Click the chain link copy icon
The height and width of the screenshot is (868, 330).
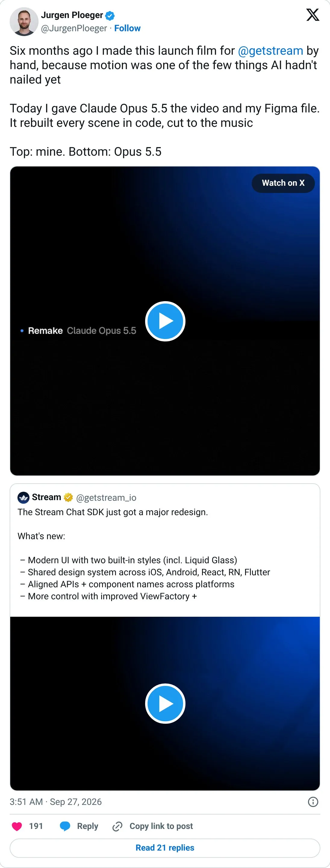[x=117, y=826]
